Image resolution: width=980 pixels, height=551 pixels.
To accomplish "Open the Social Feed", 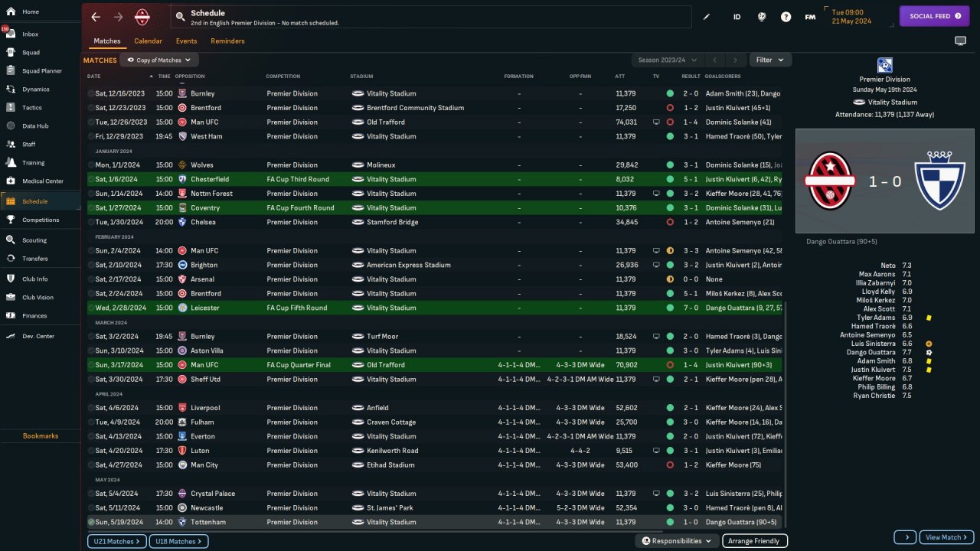I will click(x=934, y=16).
